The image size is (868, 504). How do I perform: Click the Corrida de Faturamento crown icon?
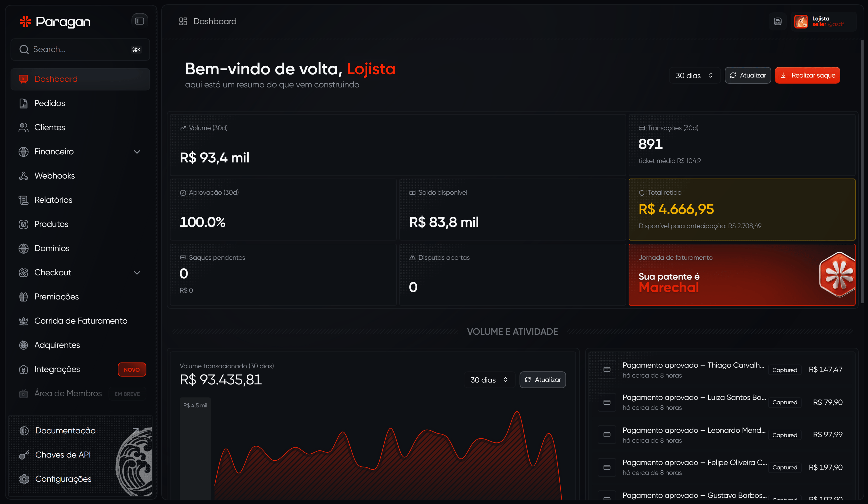tap(24, 321)
